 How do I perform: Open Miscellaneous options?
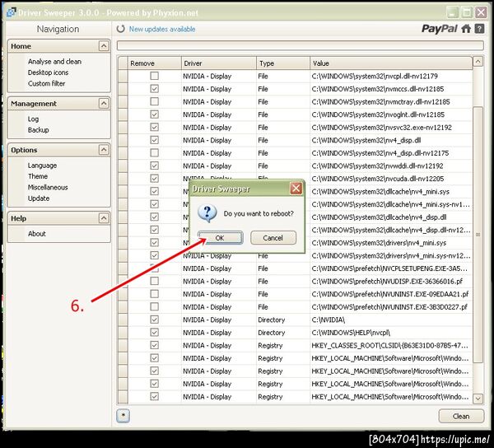click(x=48, y=187)
